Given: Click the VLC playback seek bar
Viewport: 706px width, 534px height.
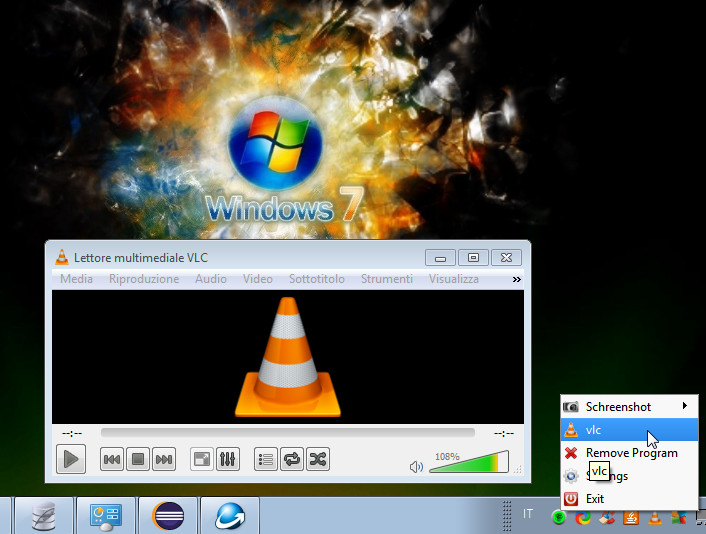Looking at the screenshot, I should click(x=288, y=433).
